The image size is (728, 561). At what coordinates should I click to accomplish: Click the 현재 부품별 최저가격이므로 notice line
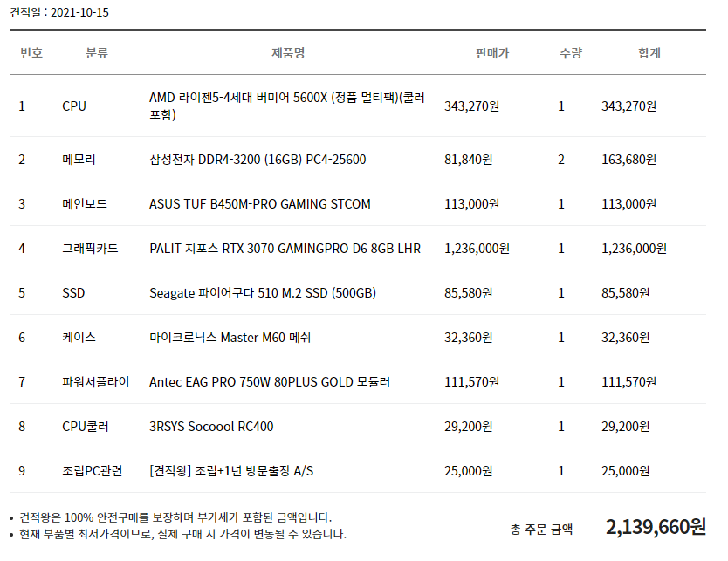pos(183,534)
